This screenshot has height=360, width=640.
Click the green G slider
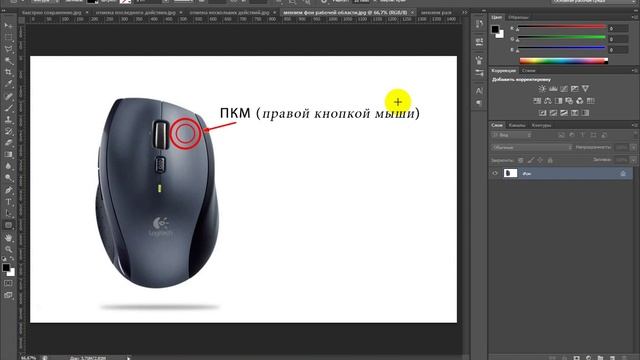pos(562,38)
